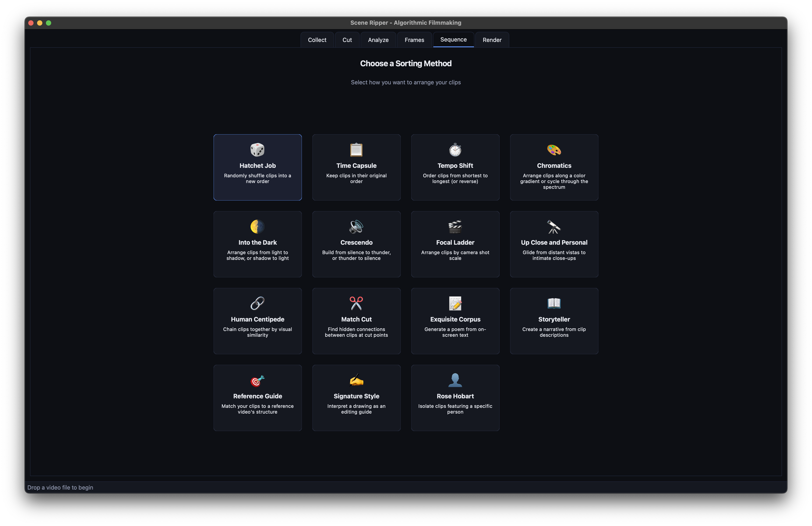
Task: Click the book icon on Storyteller
Action: (x=554, y=303)
